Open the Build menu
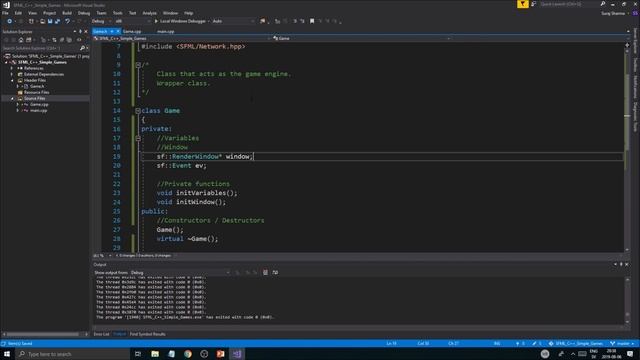Screen dimensions: 640x360 click(67, 13)
